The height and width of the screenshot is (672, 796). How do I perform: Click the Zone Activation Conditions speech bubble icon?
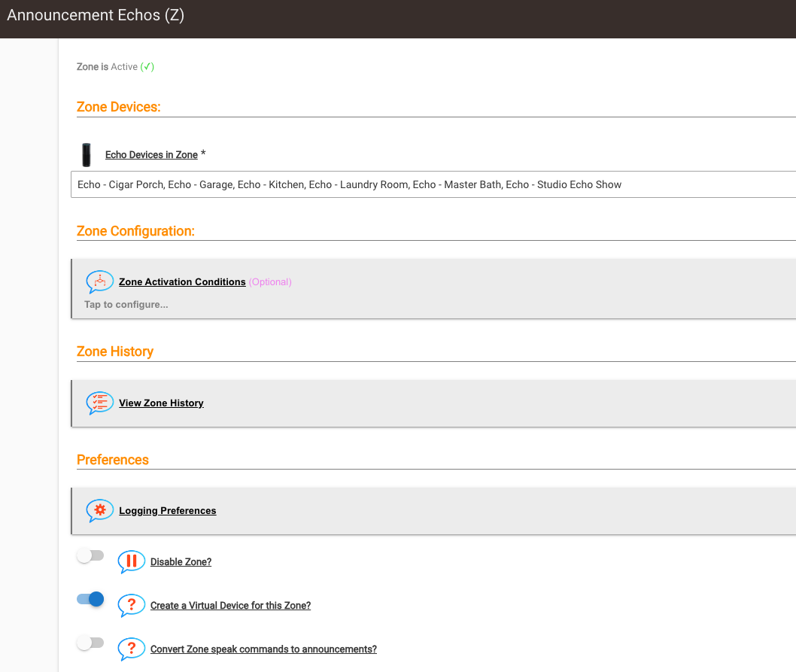click(99, 281)
